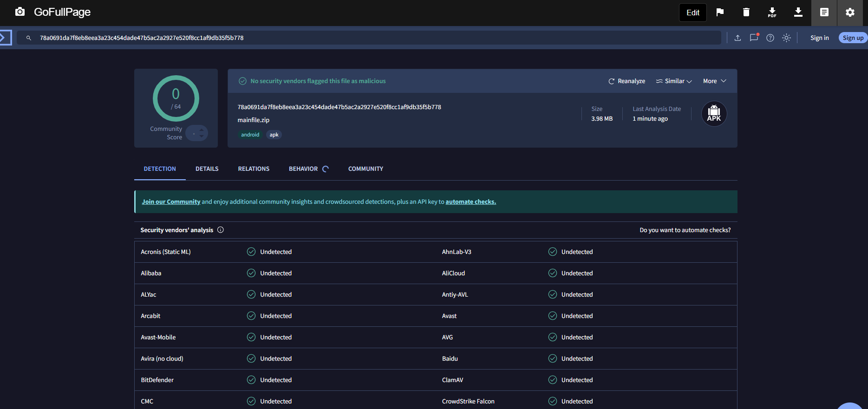
Task: Click the Sign in link
Action: pyautogui.click(x=819, y=38)
